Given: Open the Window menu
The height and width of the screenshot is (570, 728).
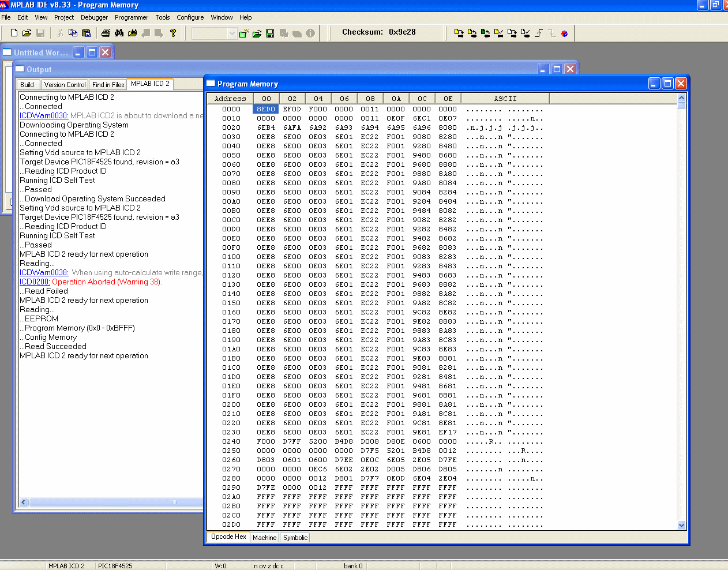Looking at the screenshot, I should 222,17.
